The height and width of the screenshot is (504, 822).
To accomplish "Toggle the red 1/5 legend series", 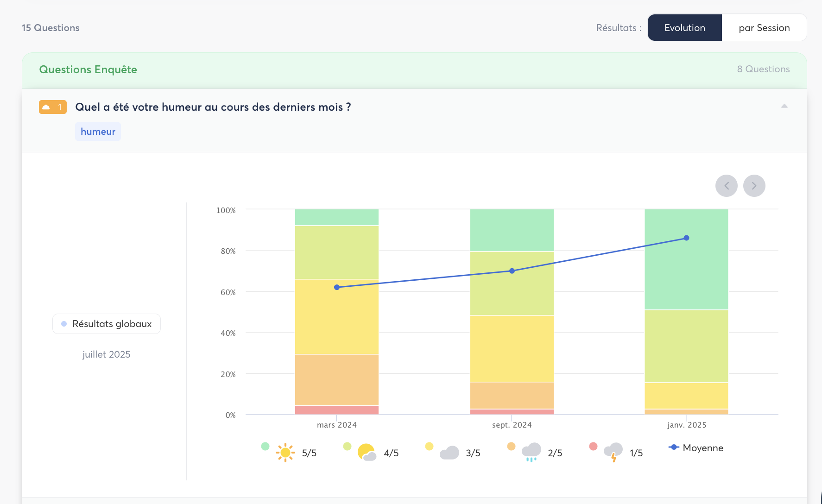I will click(593, 446).
